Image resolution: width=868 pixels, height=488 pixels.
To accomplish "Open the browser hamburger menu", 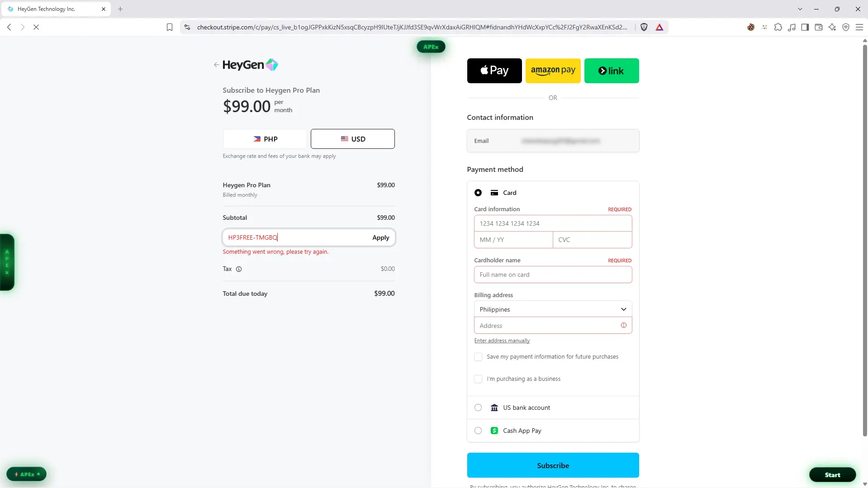I will [859, 27].
